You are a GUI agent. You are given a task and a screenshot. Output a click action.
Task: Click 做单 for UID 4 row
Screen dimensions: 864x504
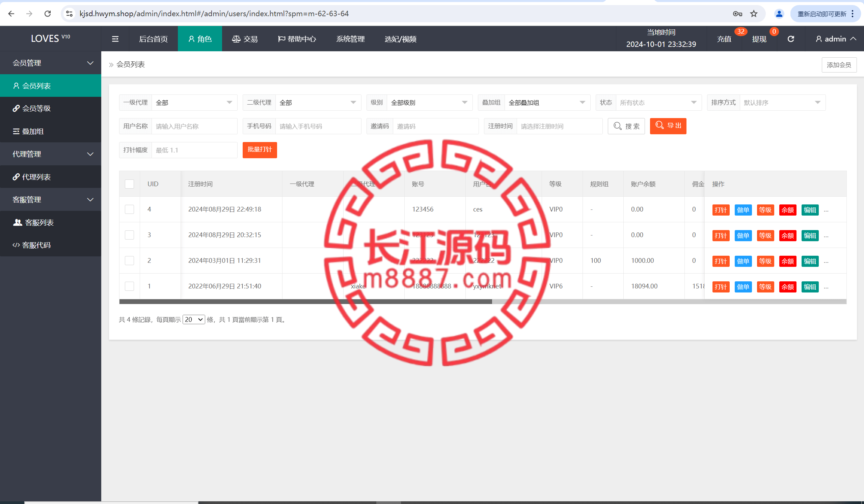click(743, 210)
